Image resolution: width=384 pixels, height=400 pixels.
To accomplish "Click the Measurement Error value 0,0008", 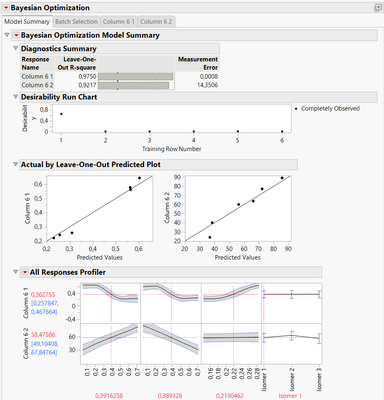I will (x=209, y=76).
